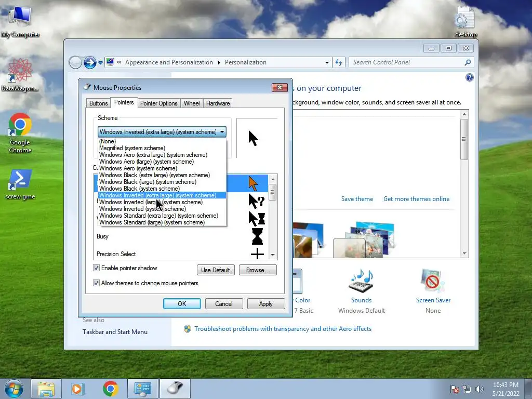
Task: Click the Control Panel address bar icon
Action: pyautogui.click(x=110, y=62)
